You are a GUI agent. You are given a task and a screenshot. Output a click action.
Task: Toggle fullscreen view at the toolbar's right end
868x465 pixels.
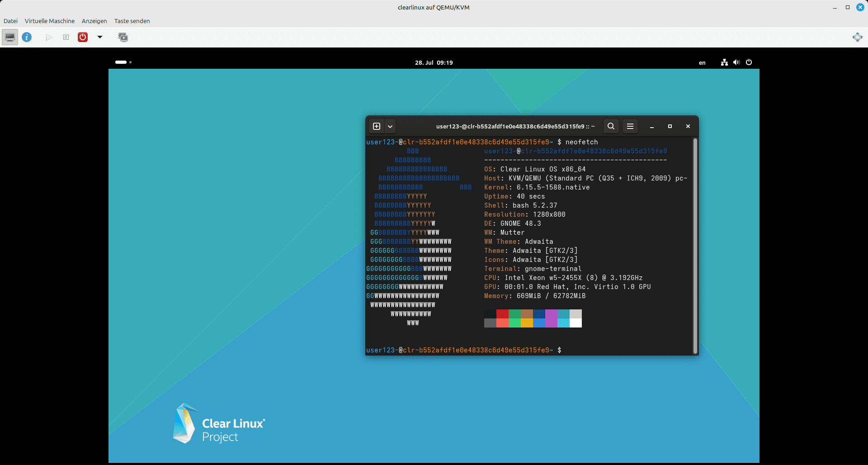point(857,37)
